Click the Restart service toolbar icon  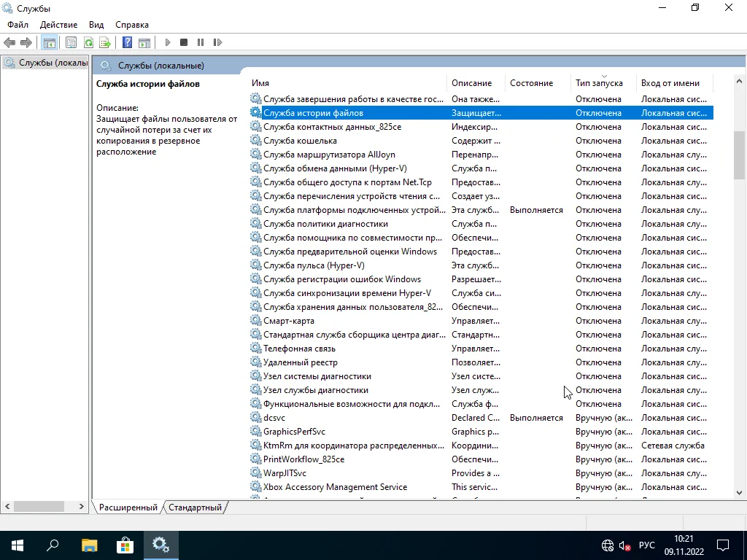pyautogui.click(x=217, y=43)
